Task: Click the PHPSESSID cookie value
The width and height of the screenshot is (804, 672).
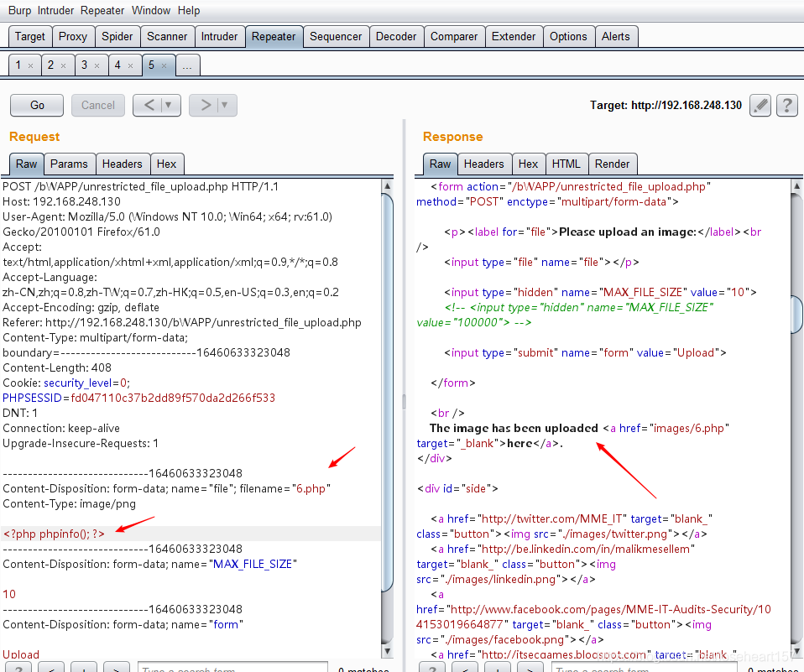Action: click(x=173, y=398)
